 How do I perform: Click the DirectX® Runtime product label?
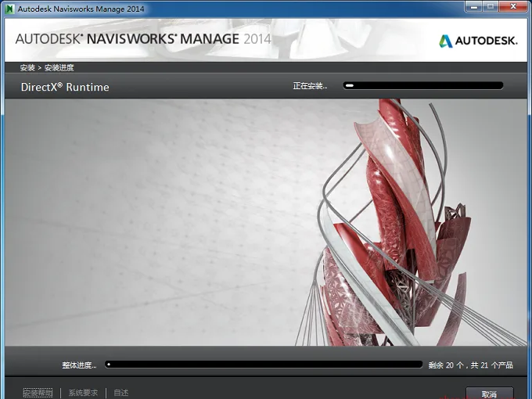[x=65, y=87]
